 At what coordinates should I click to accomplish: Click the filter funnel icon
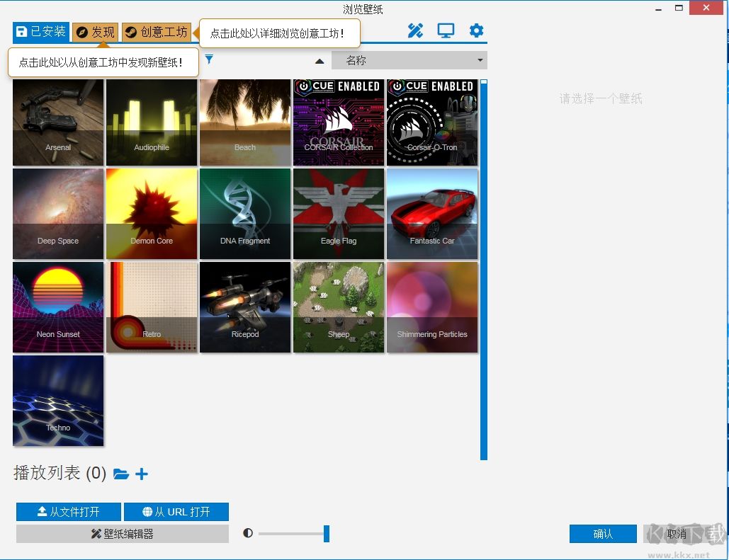coord(209,60)
